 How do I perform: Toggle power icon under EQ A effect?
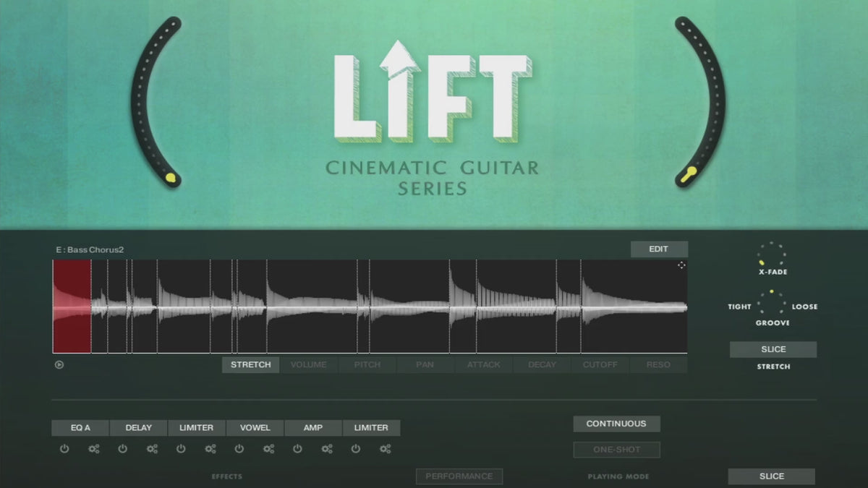click(64, 449)
